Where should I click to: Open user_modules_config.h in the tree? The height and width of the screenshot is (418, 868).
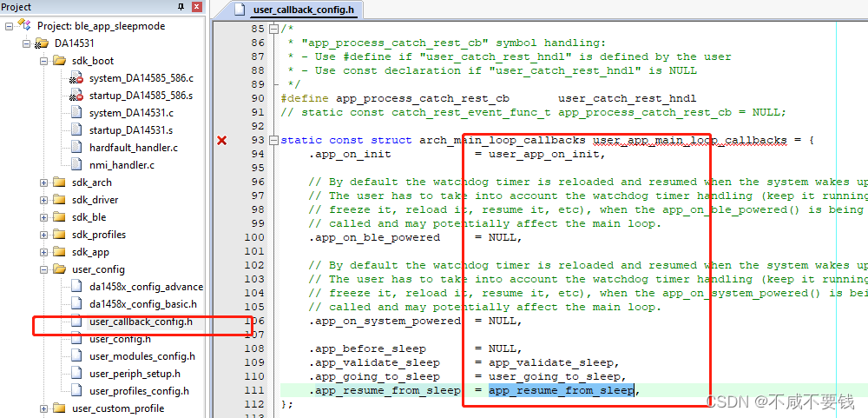(x=142, y=356)
